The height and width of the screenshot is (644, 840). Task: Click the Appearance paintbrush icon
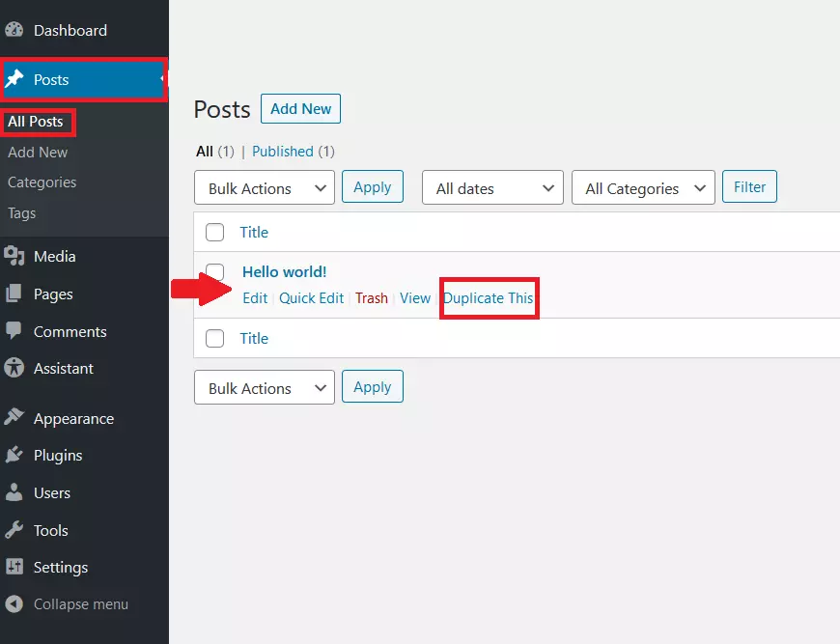coord(14,417)
